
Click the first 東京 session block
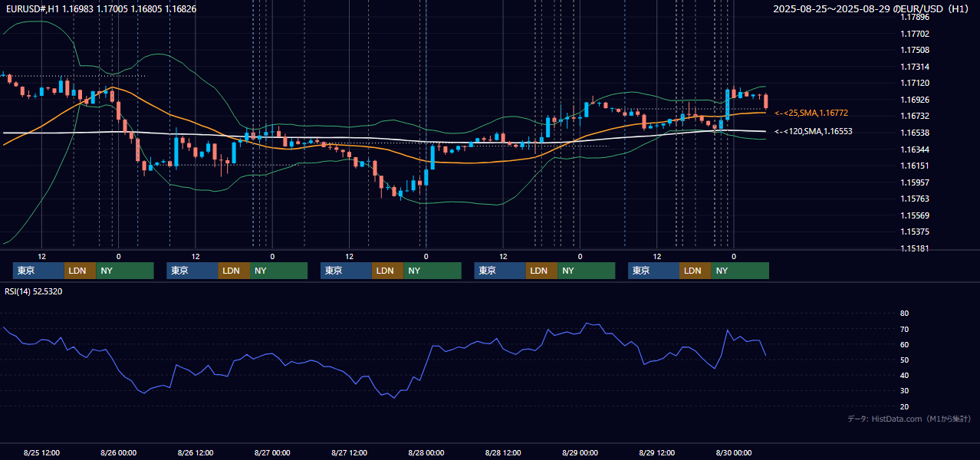(x=38, y=271)
